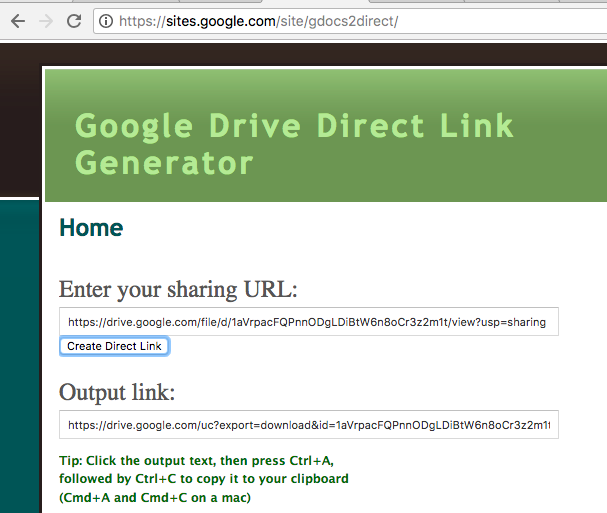Click the 'followed by Ctrl+C' tip line
The height and width of the screenshot is (513, 607).
(x=204, y=479)
